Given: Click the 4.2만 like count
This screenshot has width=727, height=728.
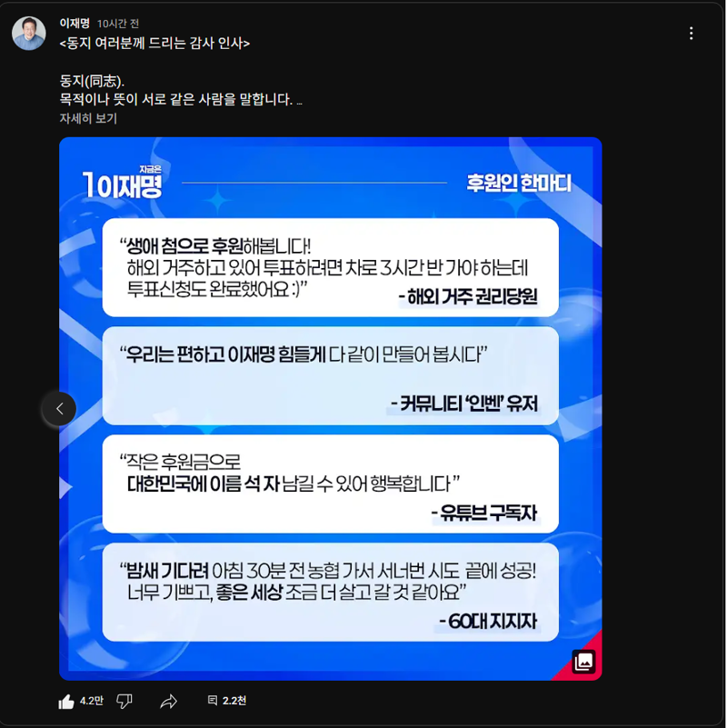Looking at the screenshot, I should coord(92,701).
